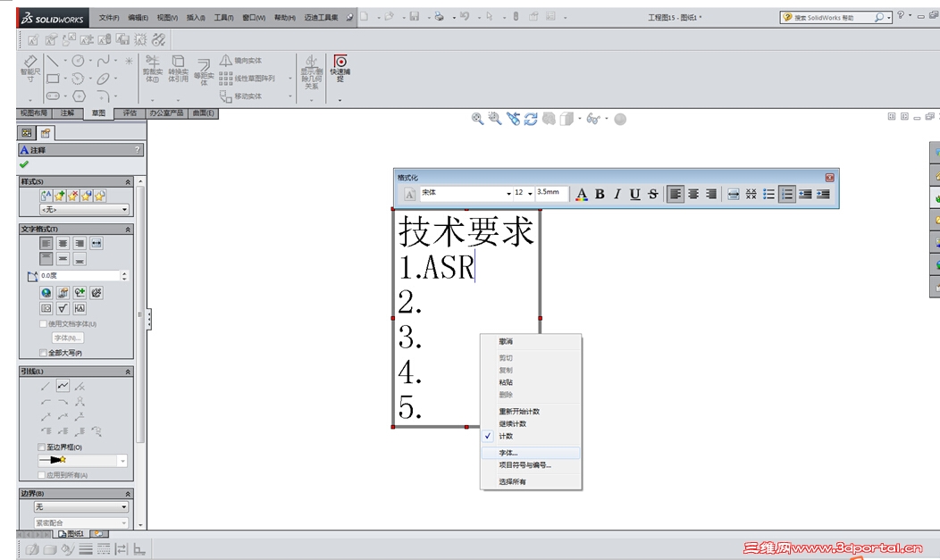
Task: Collapse the 样式(S) section
Action: click(x=128, y=181)
